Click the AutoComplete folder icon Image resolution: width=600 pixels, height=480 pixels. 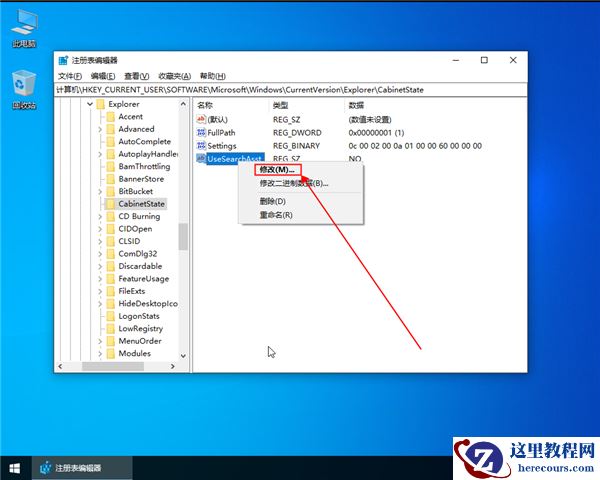(111, 142)
